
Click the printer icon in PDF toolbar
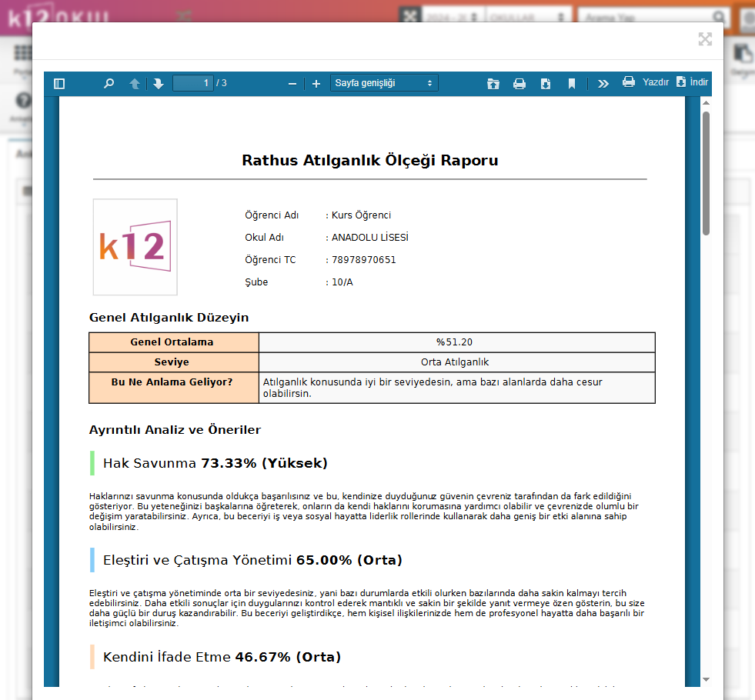click(519, 84)
